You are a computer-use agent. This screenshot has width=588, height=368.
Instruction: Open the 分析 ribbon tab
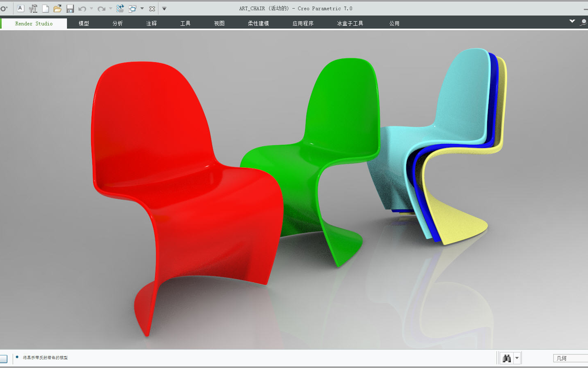118,24
